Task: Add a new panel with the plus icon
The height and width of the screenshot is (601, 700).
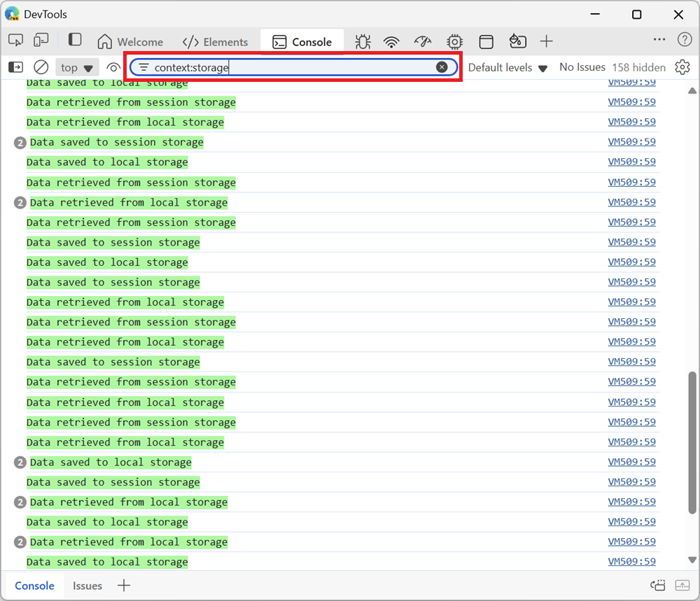Action: [546, 41]
